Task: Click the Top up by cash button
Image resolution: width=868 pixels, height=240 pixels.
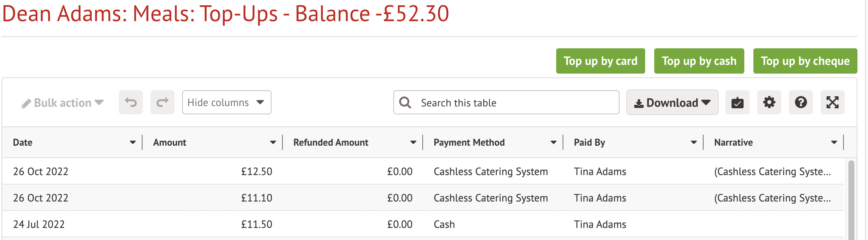Action: click(699, 61)
